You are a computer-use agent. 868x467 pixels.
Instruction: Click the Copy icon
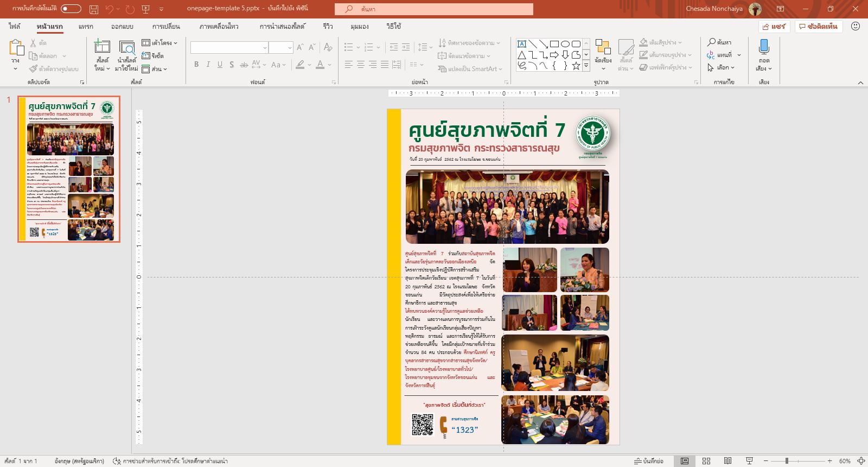pos(34,55)
